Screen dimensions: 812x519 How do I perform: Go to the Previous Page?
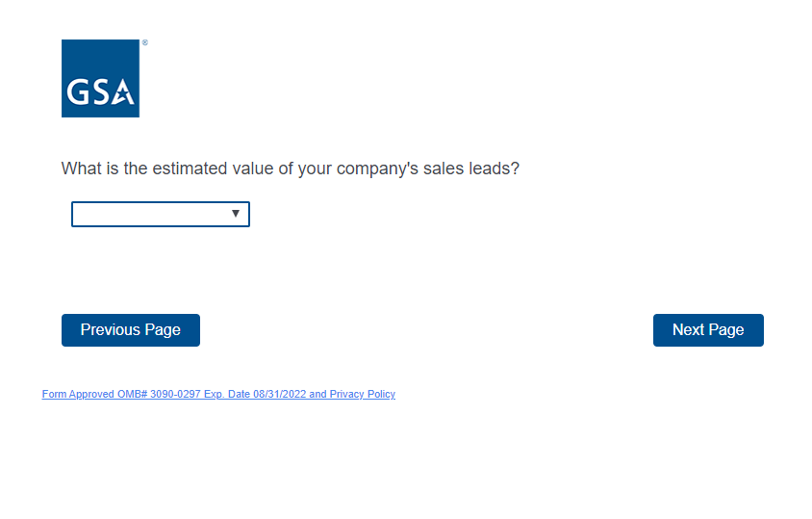(131, 329)
